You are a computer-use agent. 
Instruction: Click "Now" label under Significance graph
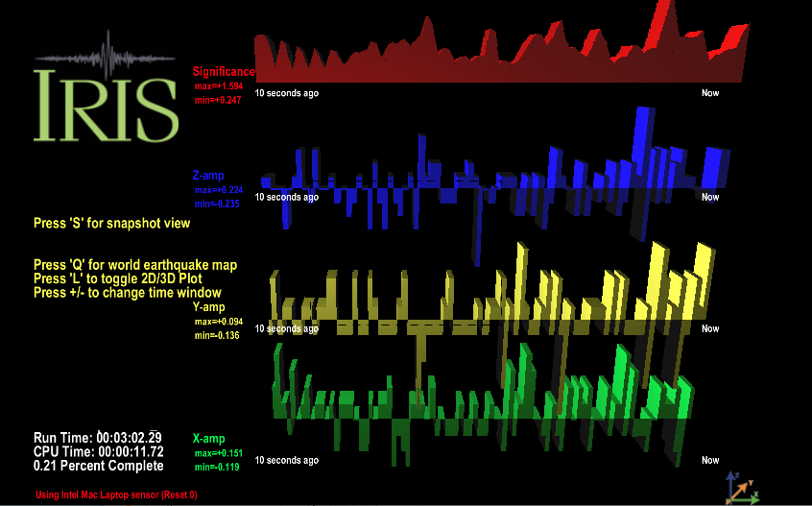[710, 93]
